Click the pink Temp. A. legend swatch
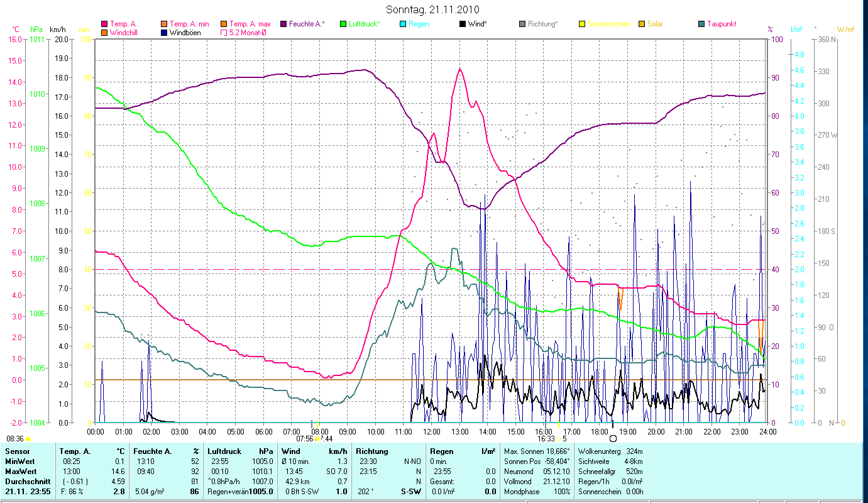868x503 pixels. click(104, 25)
